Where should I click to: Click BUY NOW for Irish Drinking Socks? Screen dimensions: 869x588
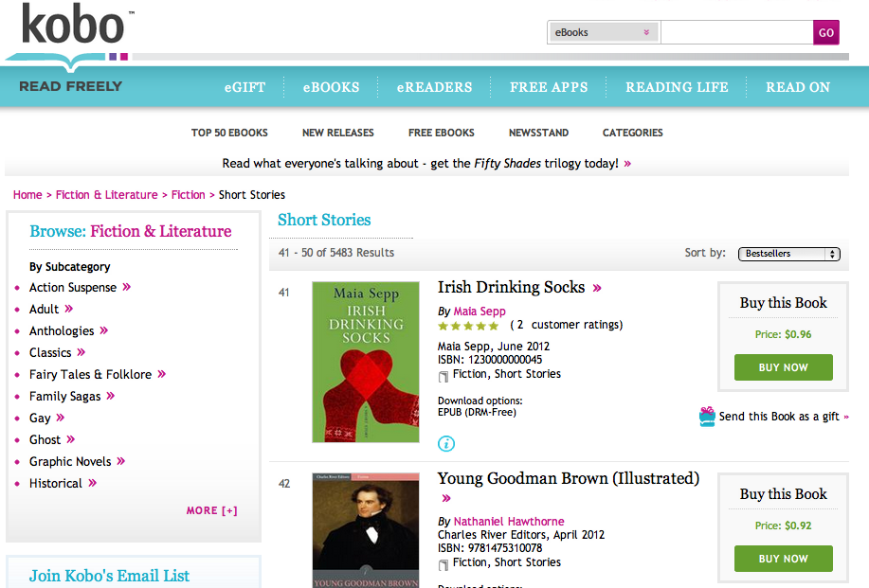(783, 367)
